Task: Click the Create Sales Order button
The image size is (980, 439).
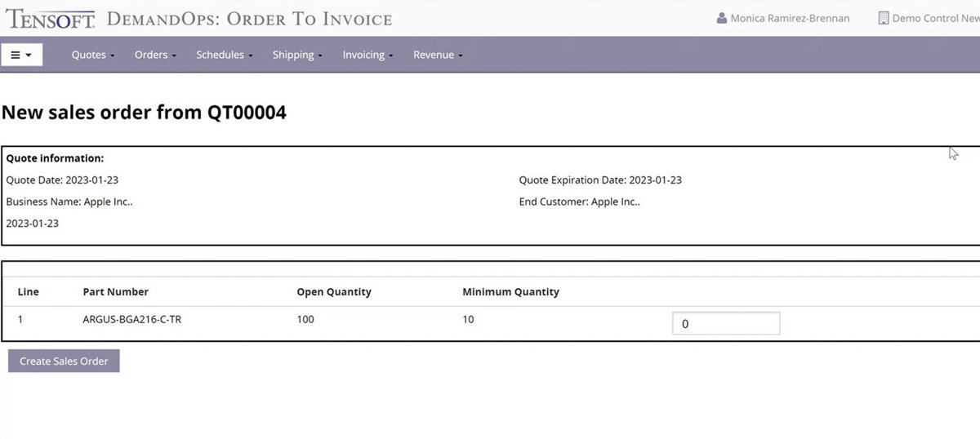Action: point(64,361)
